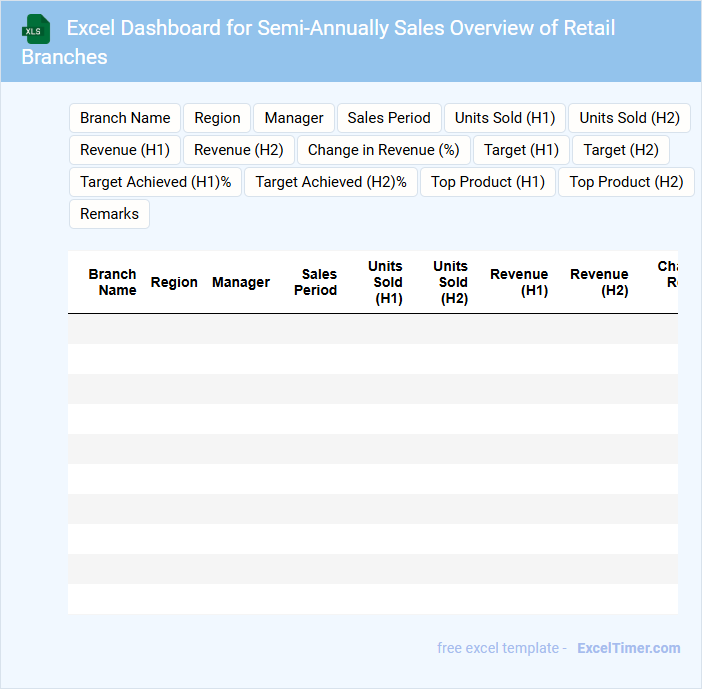The width and height of the screenshot is (702, 689).
Task: Click the Branch Name column header
Action: point(113,282)
